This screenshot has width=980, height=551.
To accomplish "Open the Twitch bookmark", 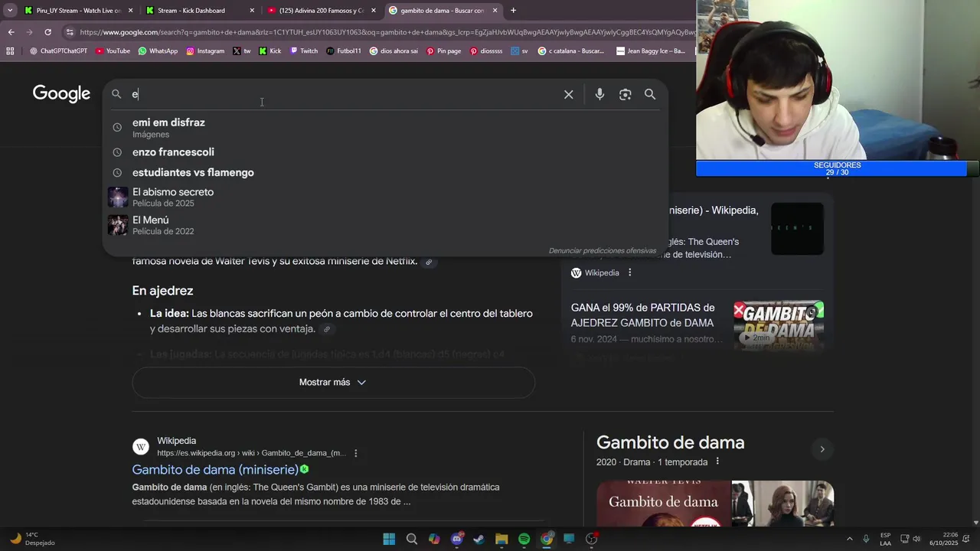I will (304, 51).
